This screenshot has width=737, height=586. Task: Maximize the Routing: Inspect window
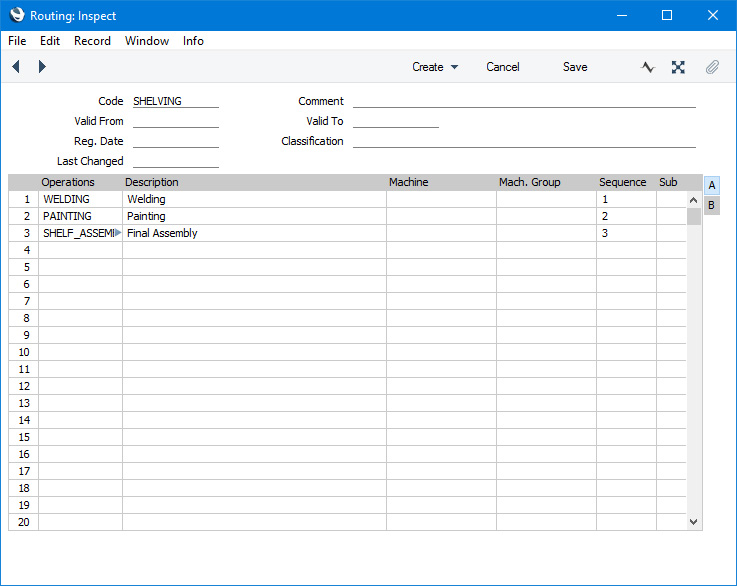pos(666,16)
